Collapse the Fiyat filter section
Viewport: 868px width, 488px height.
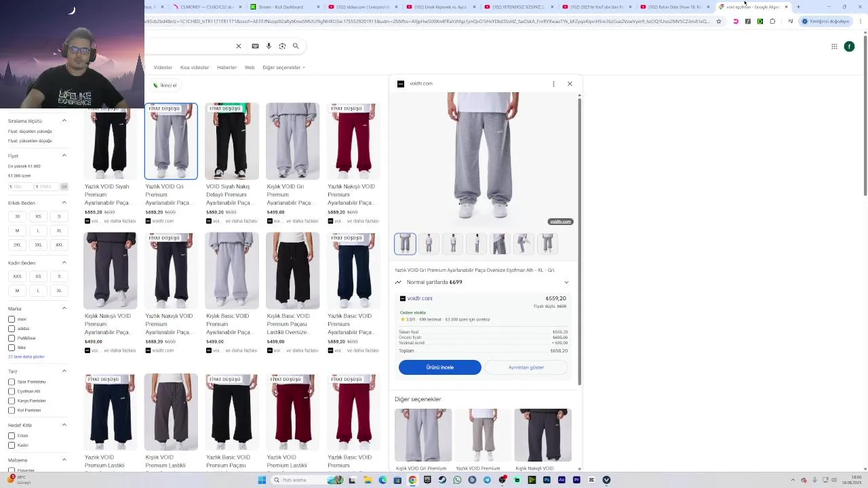(64, 155)
